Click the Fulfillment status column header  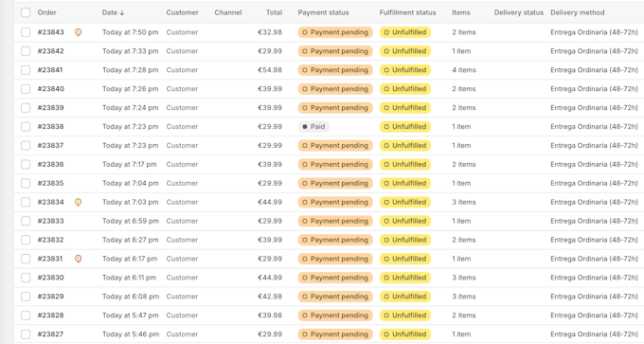(407, 12)
